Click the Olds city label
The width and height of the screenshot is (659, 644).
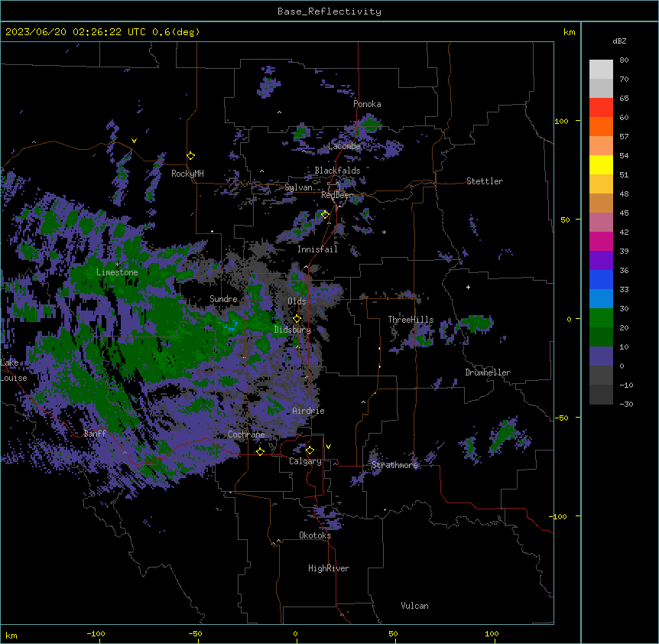pos(297,301)
